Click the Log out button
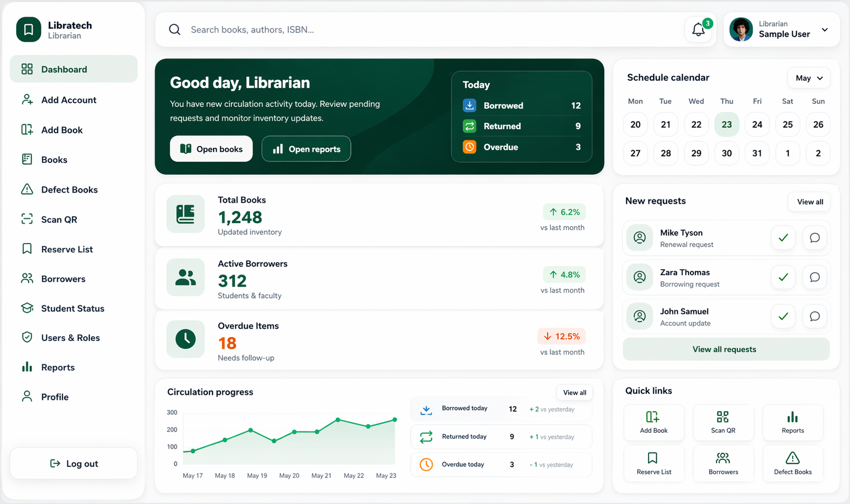 click(74, 463)
